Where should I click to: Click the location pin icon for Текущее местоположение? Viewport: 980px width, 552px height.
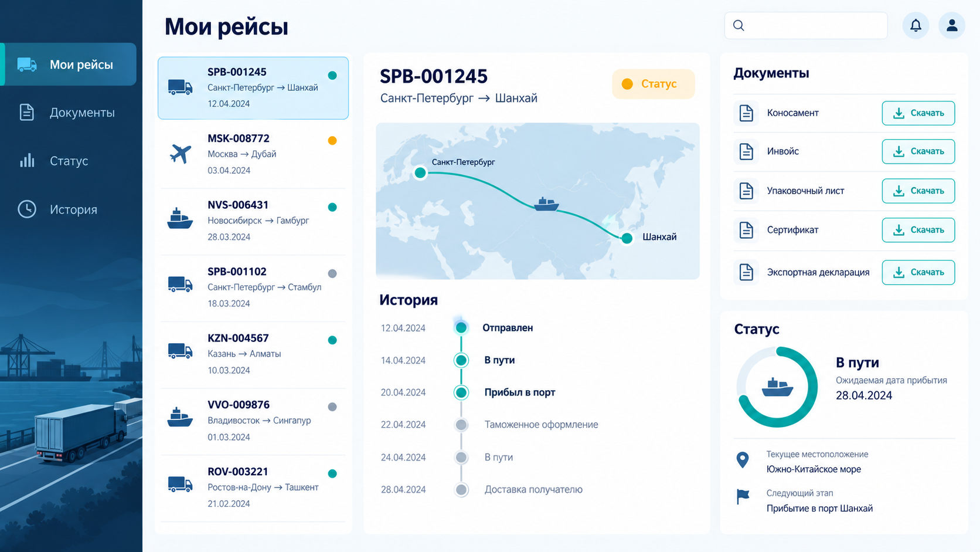[x=743, y=460]
